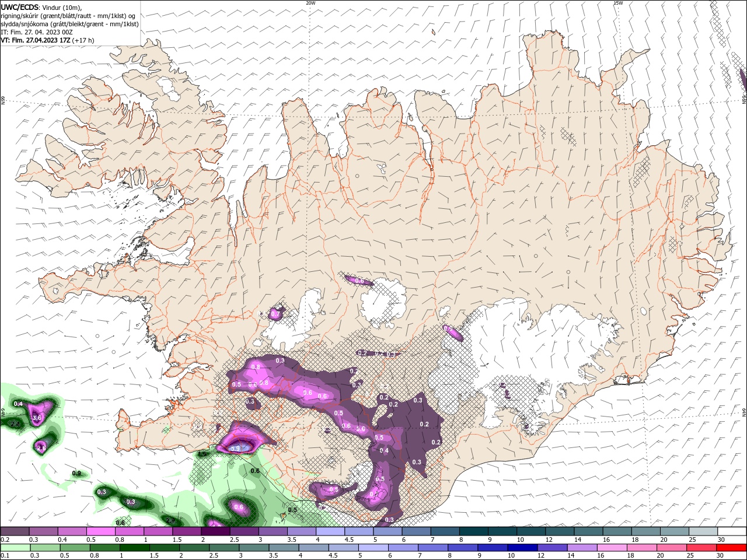Click the upper legend label 0.2
The width and height of the screenshot is (747, 560).
pyautogui.click(x=5, y=540)
